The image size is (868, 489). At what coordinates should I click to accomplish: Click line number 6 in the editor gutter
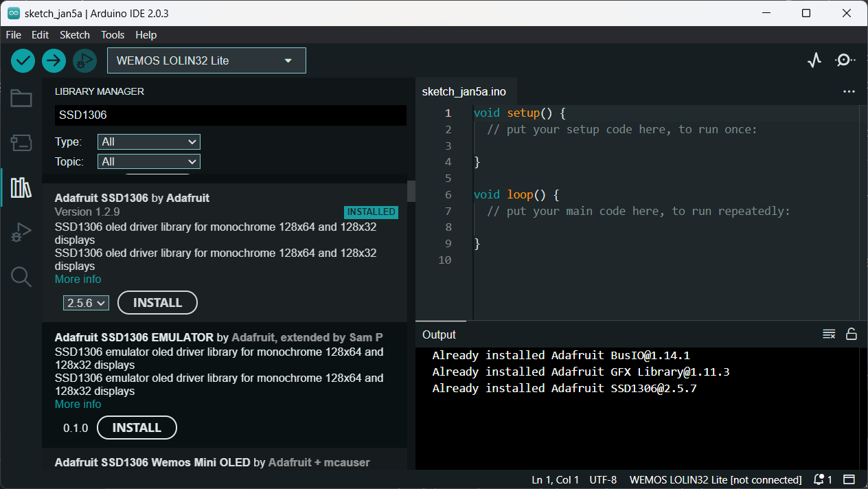pyautogui.click(x=448, y=195)
